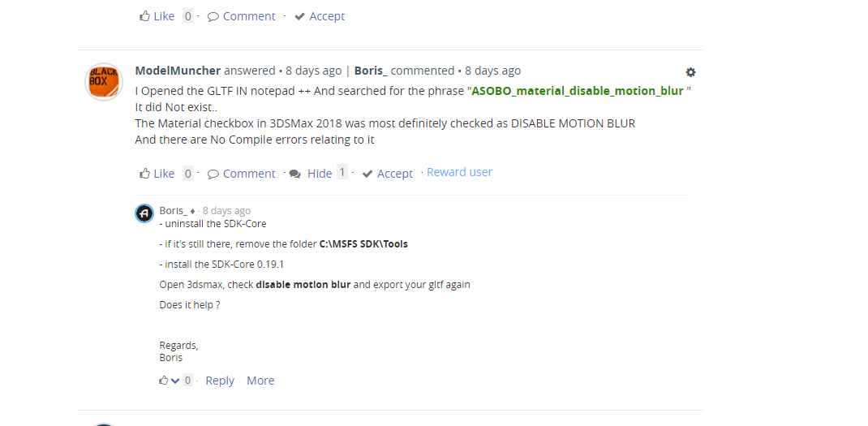The image size is (868, 426).
Task: Click speech bubble Comment icon on top post
Action: pyautogui.click(x=213, y=16)
